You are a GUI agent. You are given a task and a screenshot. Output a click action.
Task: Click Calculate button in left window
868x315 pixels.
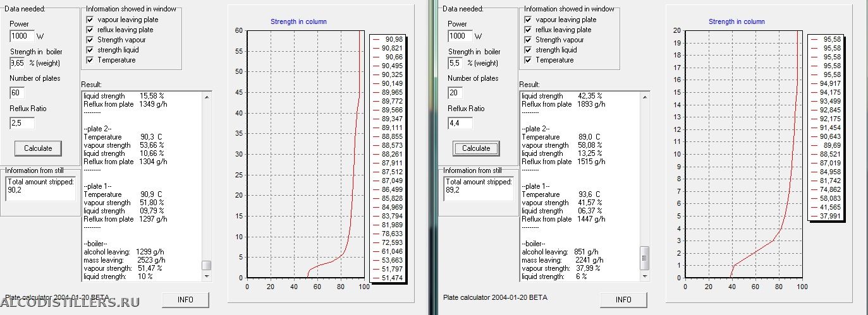(38, 148)
